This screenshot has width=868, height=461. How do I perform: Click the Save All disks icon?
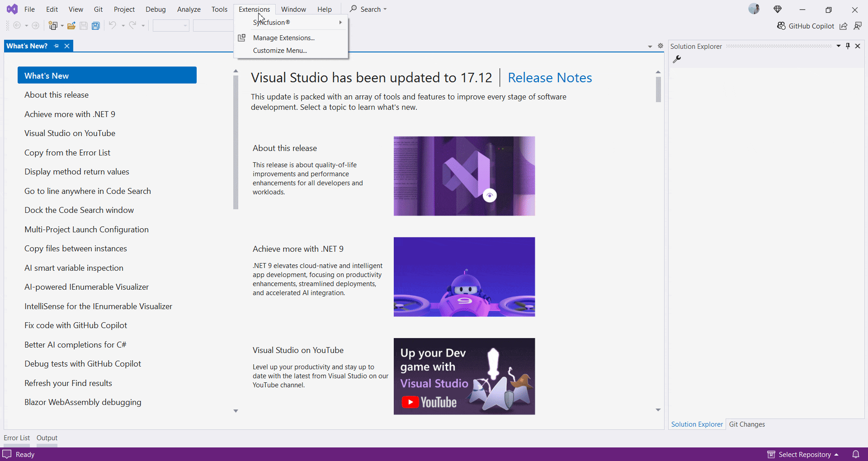point(96,26)
